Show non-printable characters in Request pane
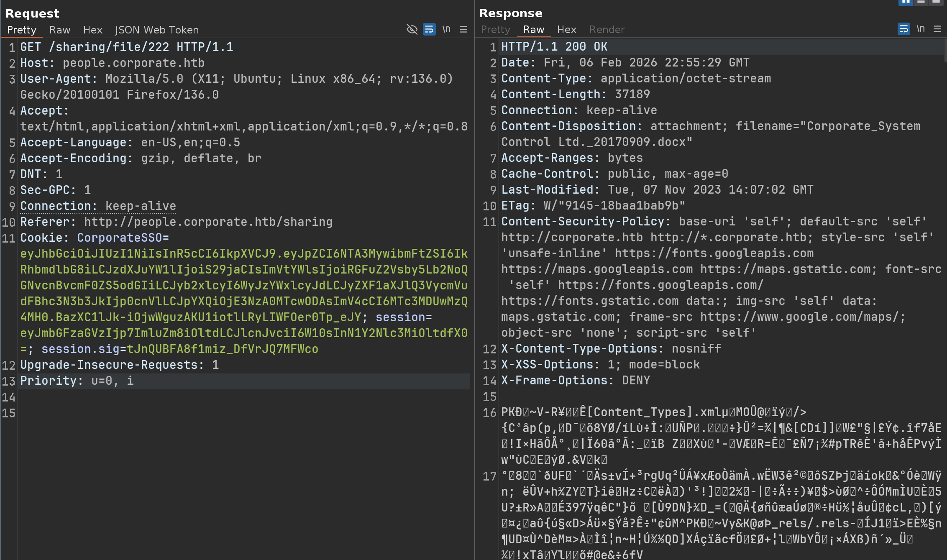This screenshot has width=947, height=560. [446, 29]
